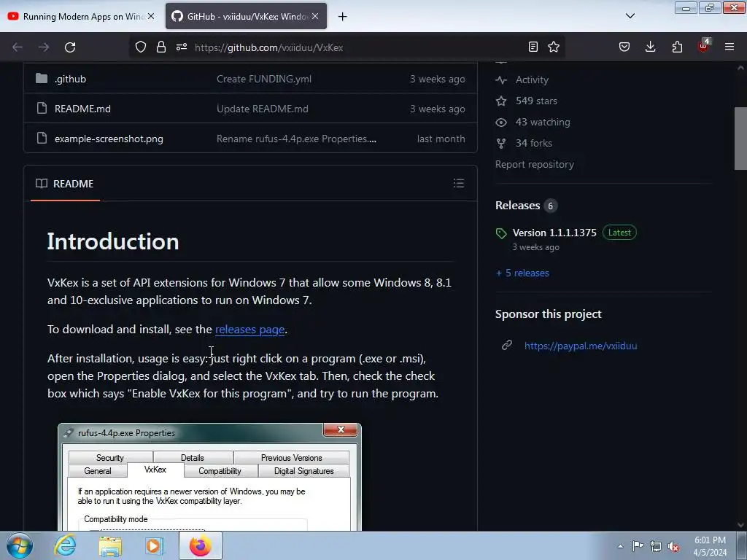747x560 pixels.
Task: Open example-screenshot.png file
Action: (x=109, y=139)
